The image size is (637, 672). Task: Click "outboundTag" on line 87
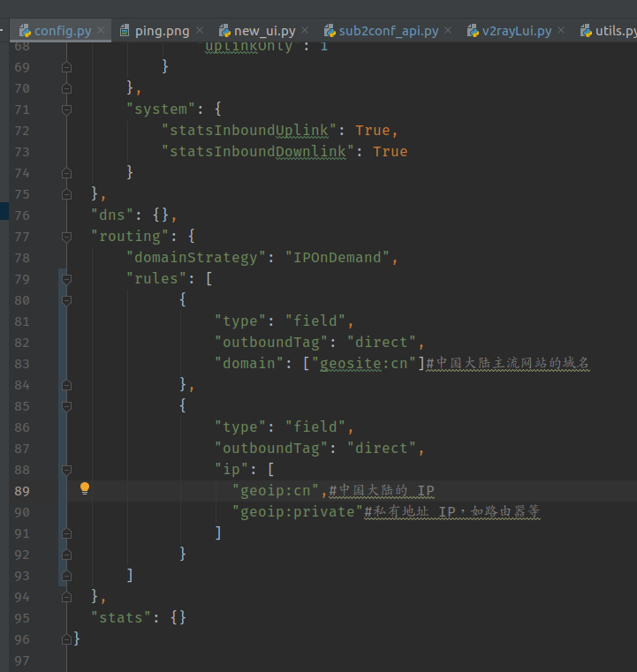[271, 449]
